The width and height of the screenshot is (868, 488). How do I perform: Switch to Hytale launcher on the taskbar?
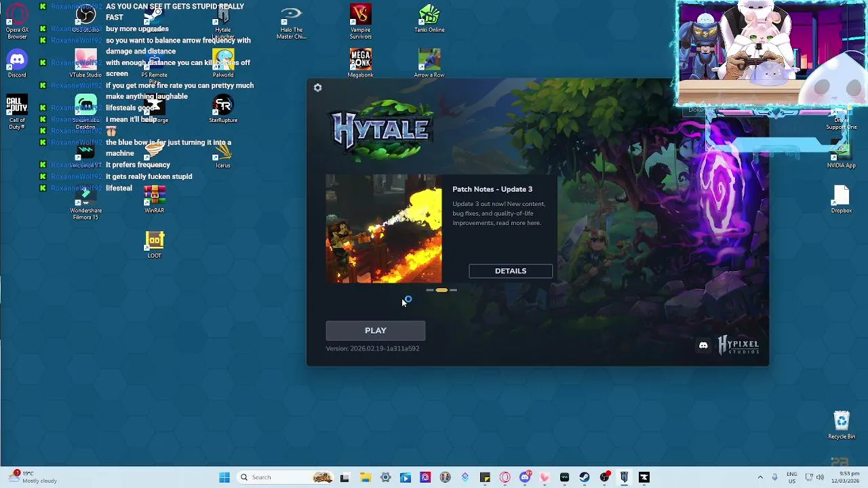(625, 477)
